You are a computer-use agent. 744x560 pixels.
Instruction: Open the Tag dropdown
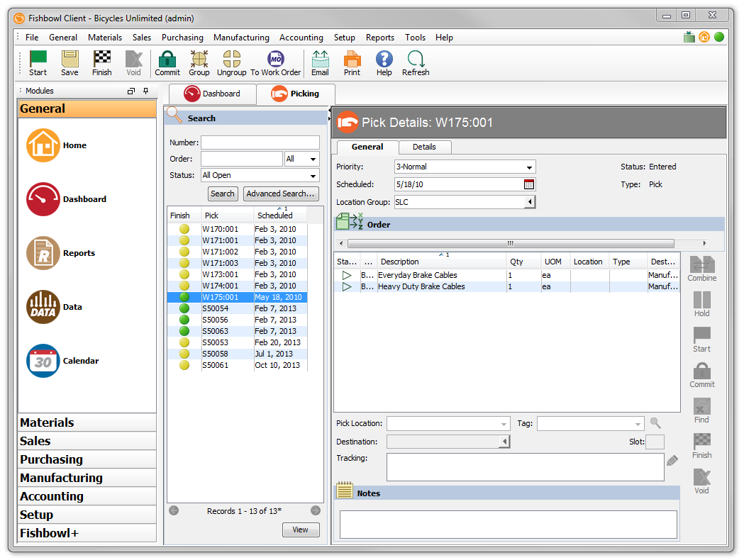click(638, 424)
